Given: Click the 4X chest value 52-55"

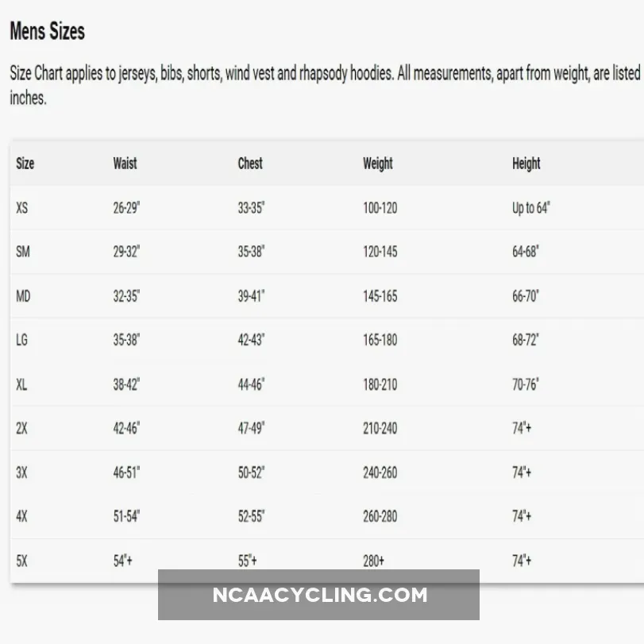Looking at the screenshot, I should pos(251,516).
